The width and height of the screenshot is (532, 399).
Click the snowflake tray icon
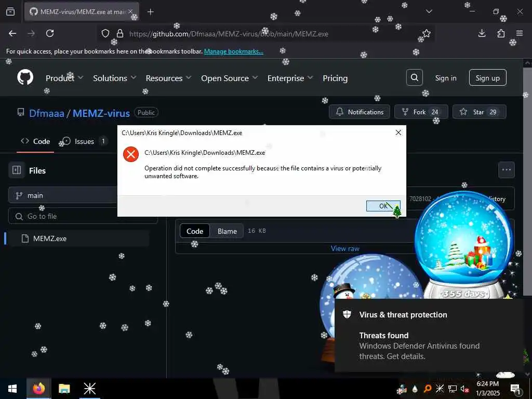coord(440,389)
